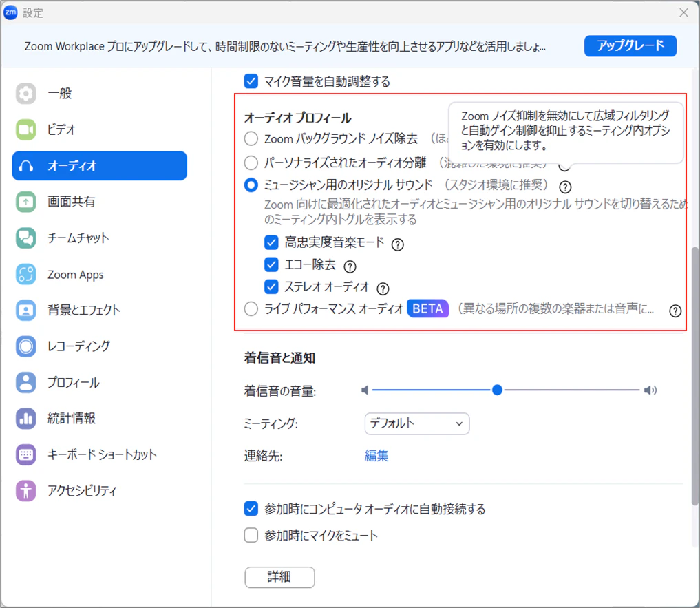Enable 参加時にマイクをミュート checkbox
700x608 pixels.
pos(251,535)
